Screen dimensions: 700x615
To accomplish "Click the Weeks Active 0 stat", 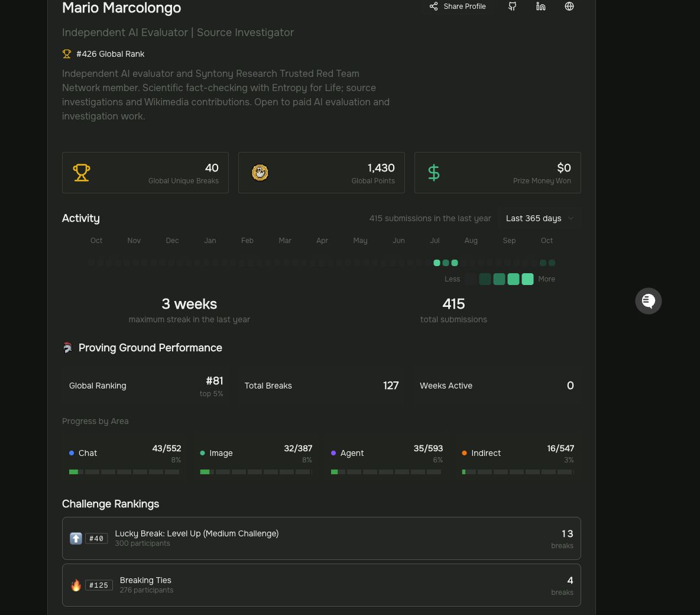I will [x=497, y=386].
